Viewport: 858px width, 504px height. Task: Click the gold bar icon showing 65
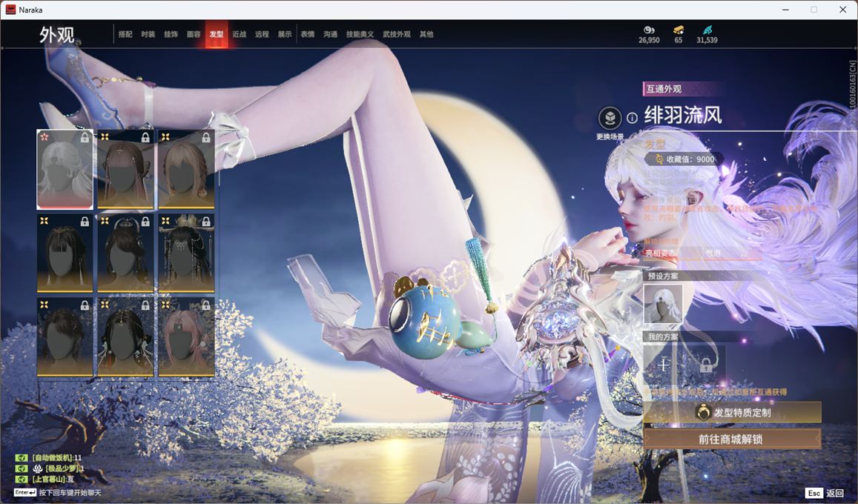[679, 30]
